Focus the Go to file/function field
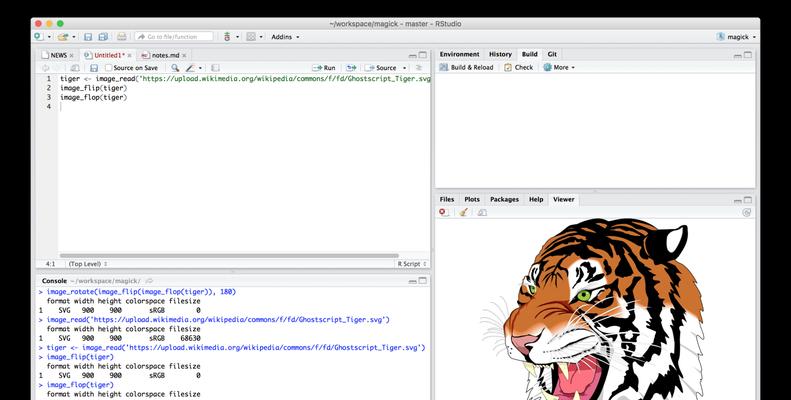The image size is (791, 400). (x=174, y=37)
